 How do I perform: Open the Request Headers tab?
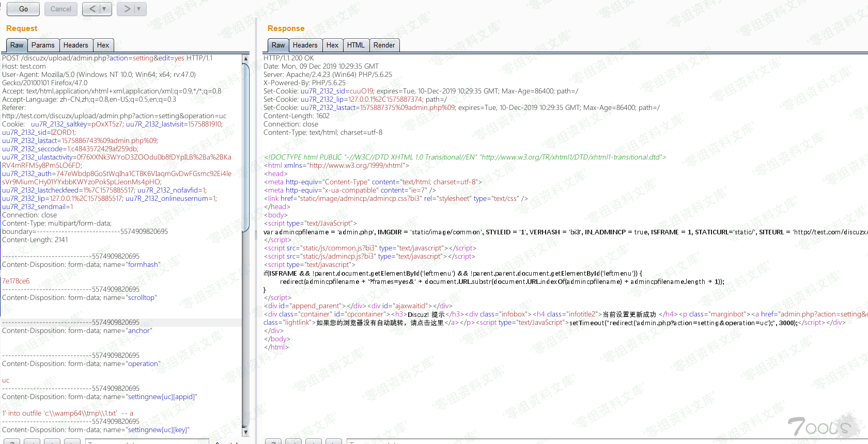click(75, 45)
